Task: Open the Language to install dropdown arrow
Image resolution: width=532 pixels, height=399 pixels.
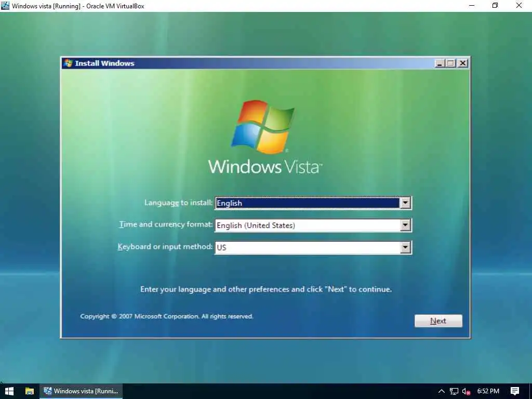Action: (405, 203)
